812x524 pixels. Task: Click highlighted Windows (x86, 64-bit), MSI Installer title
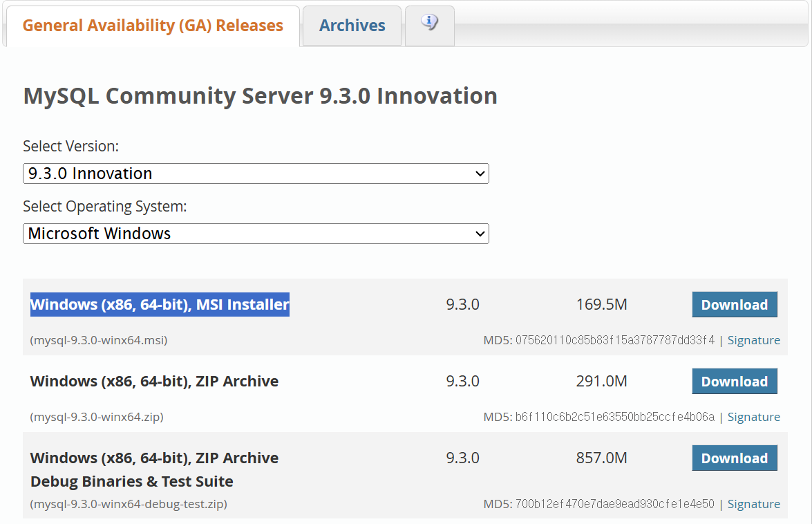pos(160,304)
